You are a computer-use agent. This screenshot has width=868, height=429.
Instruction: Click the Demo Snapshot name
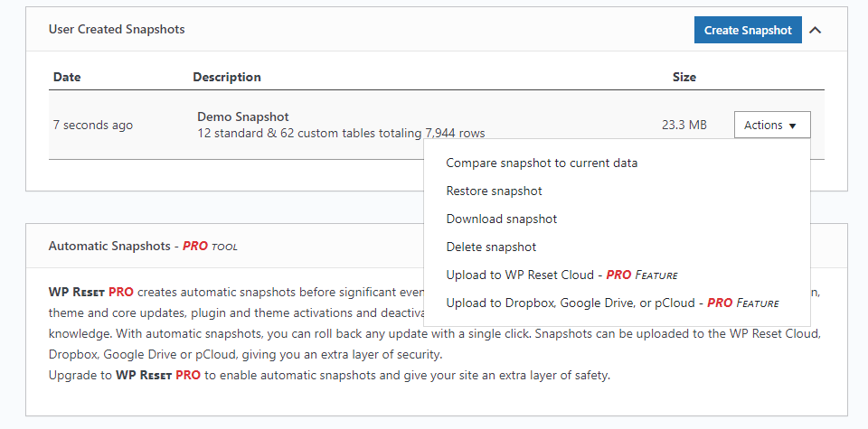point(243,117)
